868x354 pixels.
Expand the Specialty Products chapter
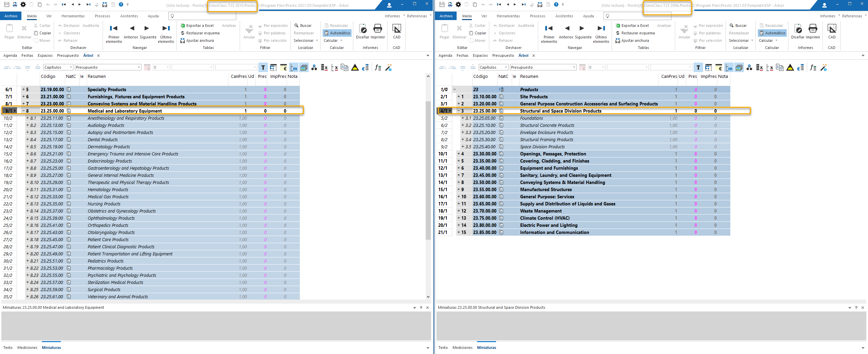(x=23, y=89)
